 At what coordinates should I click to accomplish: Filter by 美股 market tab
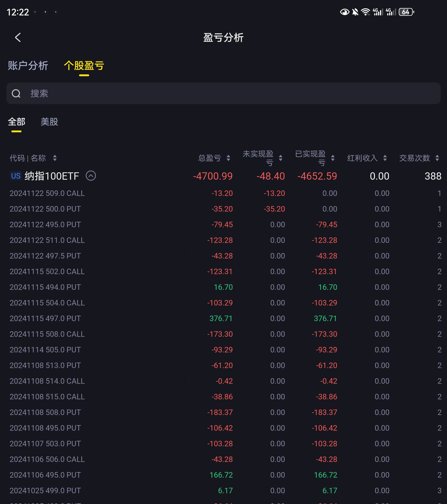pos(49,122)
